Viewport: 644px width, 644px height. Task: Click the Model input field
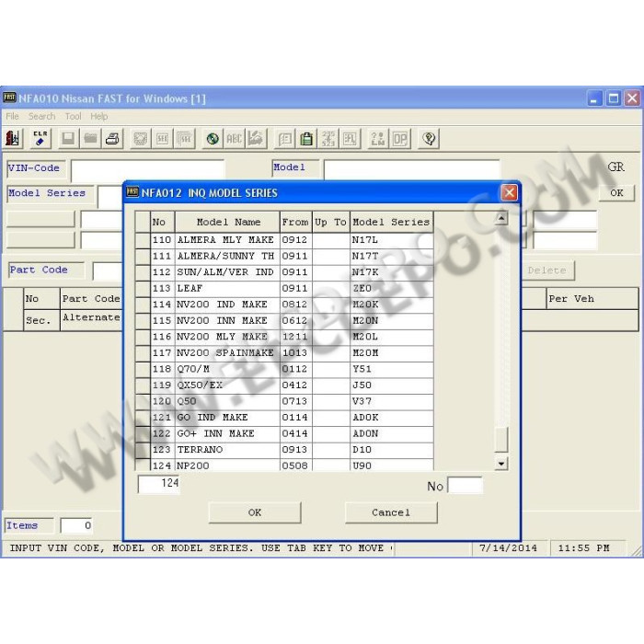coord(412,170)
